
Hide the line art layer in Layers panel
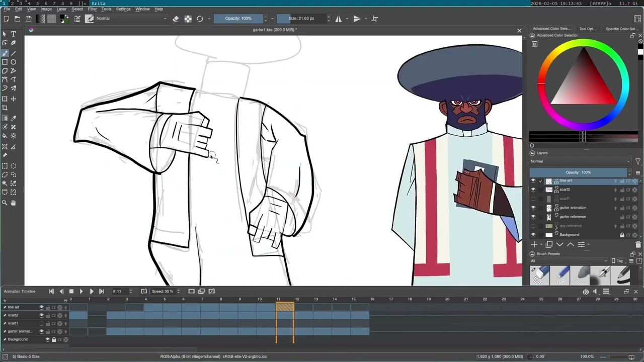click(x=533, y=180)
